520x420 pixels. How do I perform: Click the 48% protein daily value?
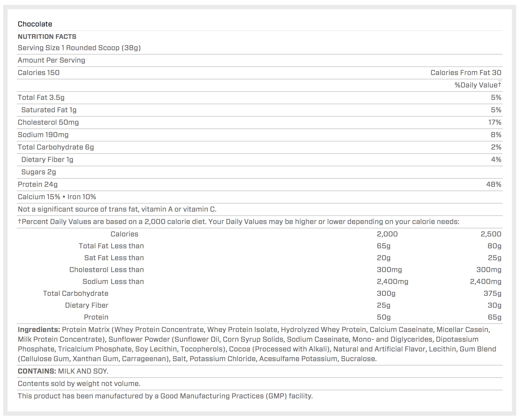pyautogui.click(x=494, y=184)
